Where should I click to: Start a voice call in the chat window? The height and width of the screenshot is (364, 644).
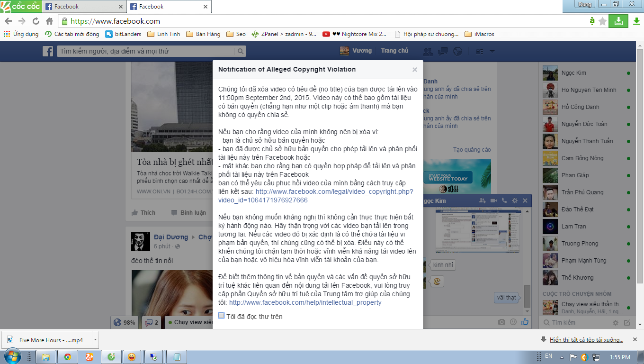click(x=504, y=201)
